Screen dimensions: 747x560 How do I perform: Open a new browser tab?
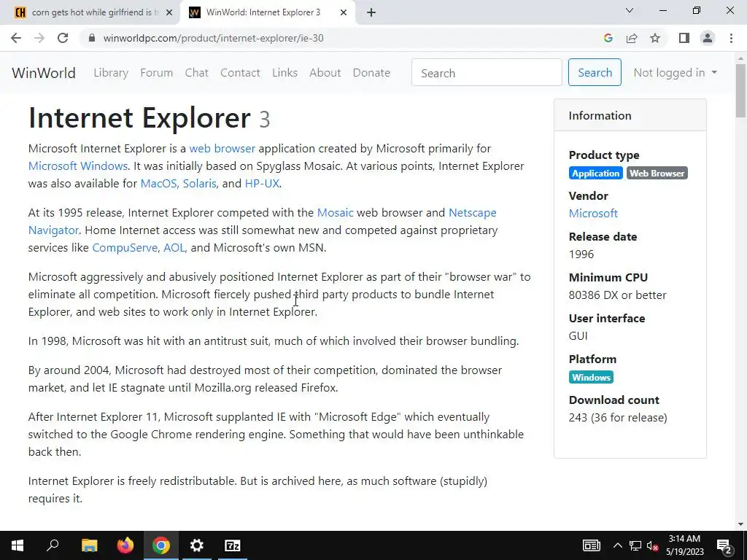[x=371, y=12]
